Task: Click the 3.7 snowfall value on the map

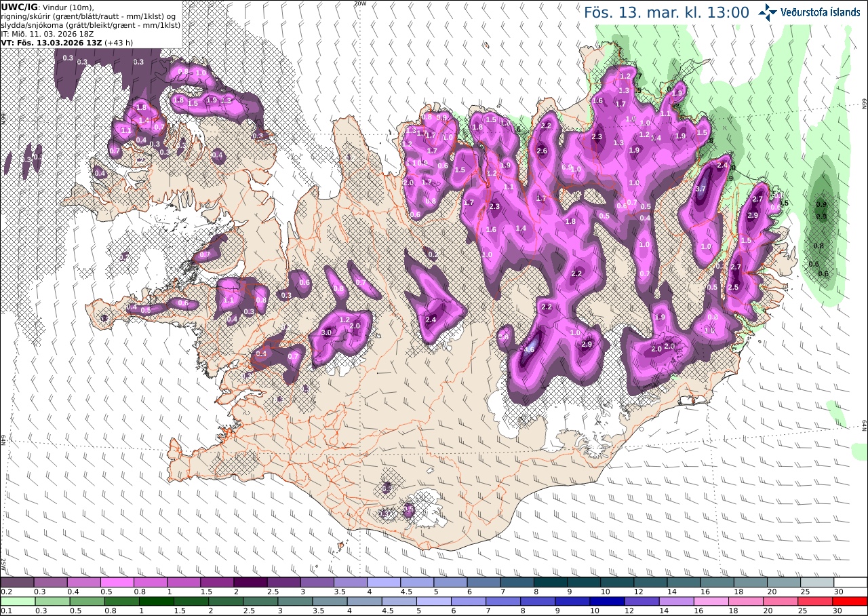Action: pos(701,189)
